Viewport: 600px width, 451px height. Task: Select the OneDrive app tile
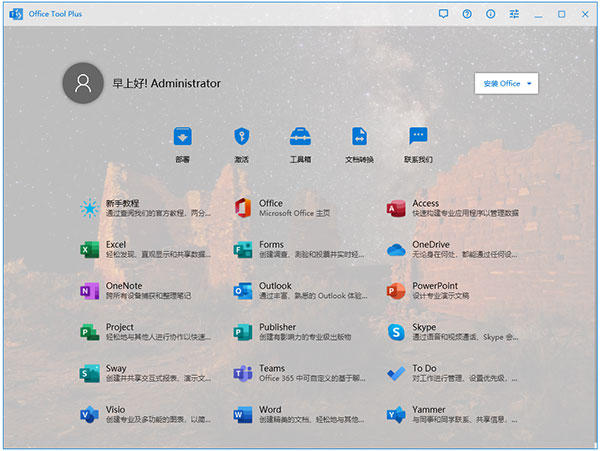(x=451, y=249)
